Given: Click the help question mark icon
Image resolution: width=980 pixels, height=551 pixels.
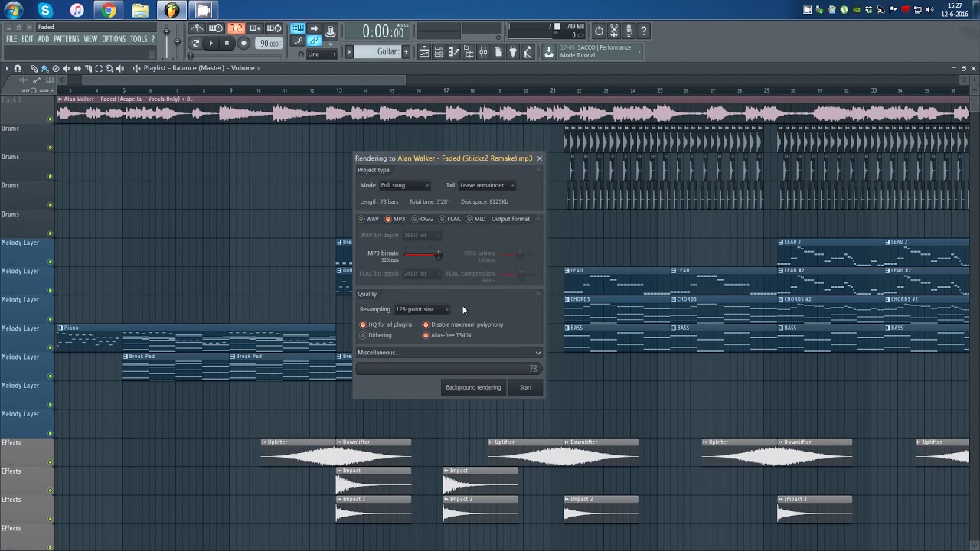Looking at the screenshot, I should 643,31.
